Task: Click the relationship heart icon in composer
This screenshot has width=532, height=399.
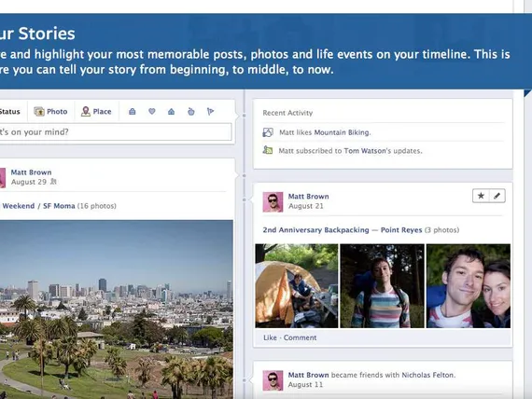Action: pos(151,111)
